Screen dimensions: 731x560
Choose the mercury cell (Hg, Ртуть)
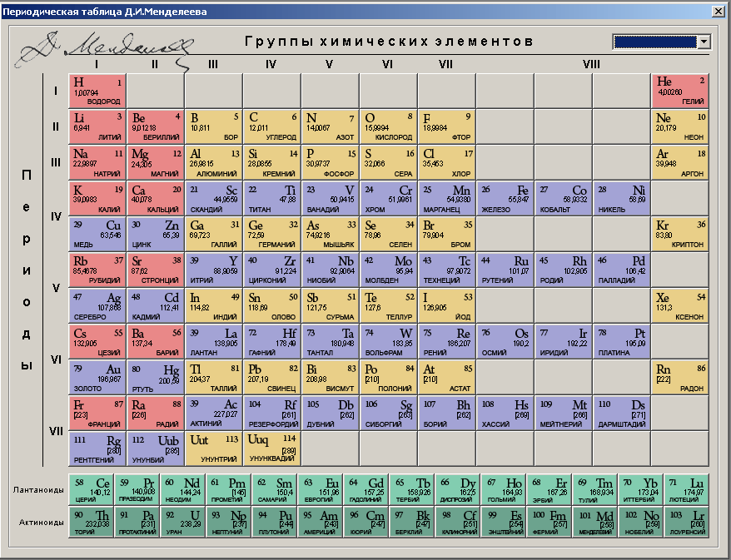point(156,377)
